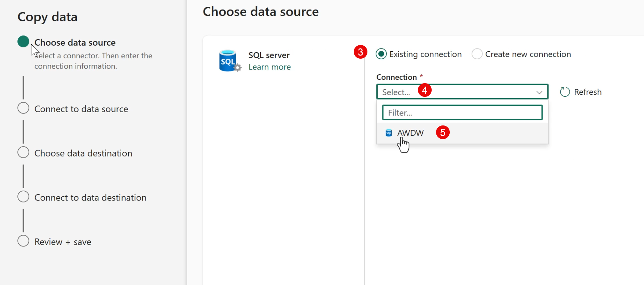Click into the Filter text box
This screenshot has width=644, height=285.
pos(462,113)
